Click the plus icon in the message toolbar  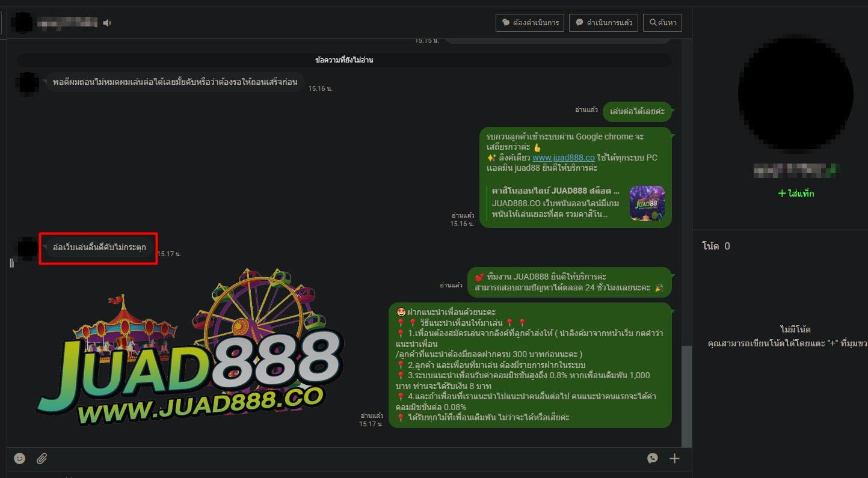(x=674, y=458)
